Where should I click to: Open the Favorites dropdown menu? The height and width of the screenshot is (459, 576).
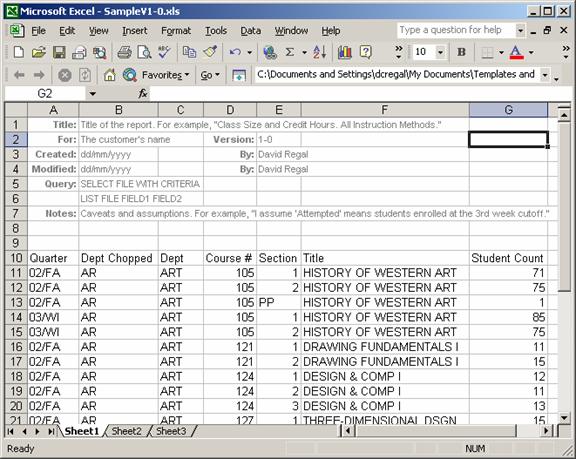(165, 75)
